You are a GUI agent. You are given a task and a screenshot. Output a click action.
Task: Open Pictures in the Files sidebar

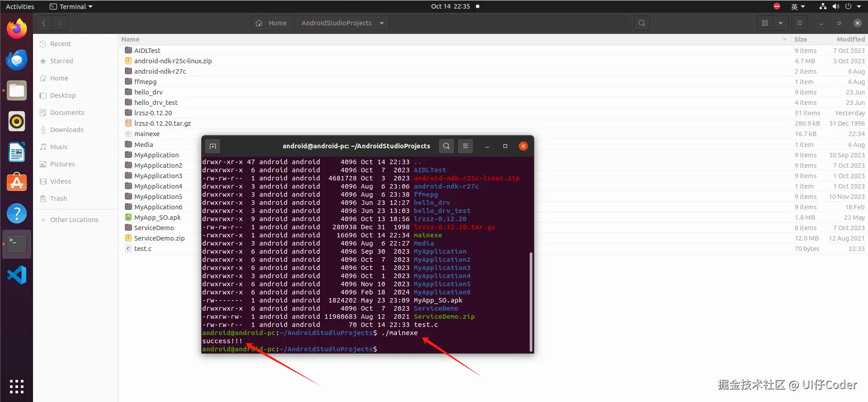point(75,164)
